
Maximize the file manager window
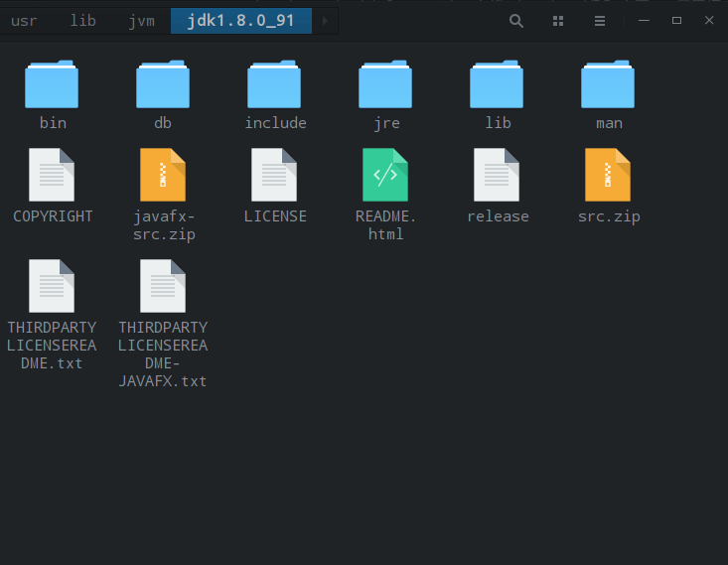(677, 21)
